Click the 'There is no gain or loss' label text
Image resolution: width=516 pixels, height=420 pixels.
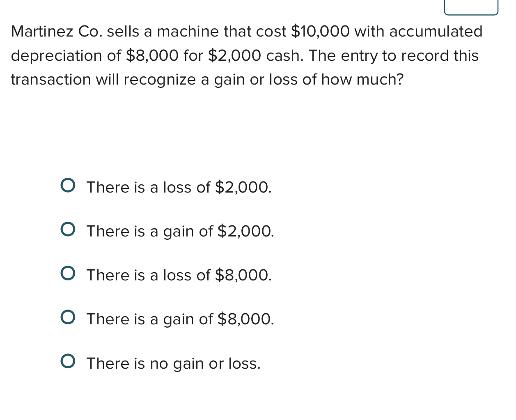[173, 363]
